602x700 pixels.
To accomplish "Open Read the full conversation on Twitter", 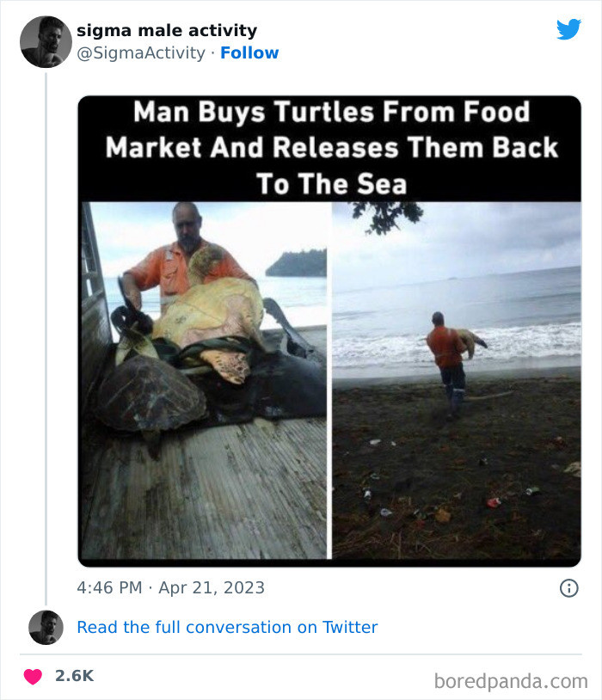I will click(x=227, y=627).
